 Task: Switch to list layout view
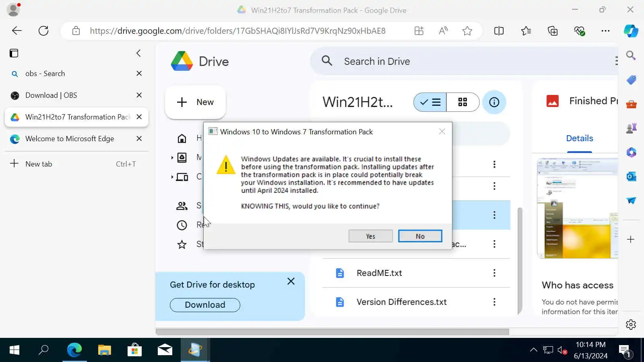point(430,102)
